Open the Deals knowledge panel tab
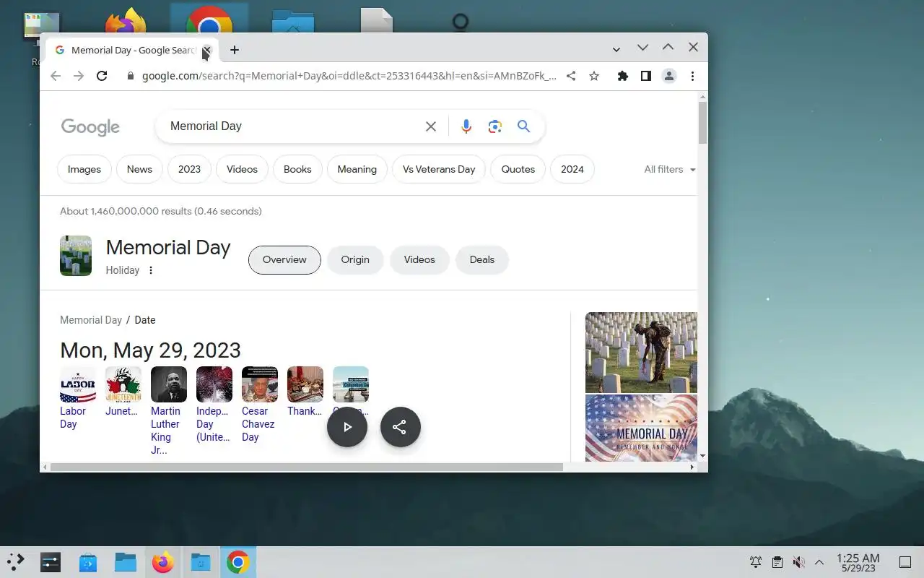924x578 pixels. (482, 260)
